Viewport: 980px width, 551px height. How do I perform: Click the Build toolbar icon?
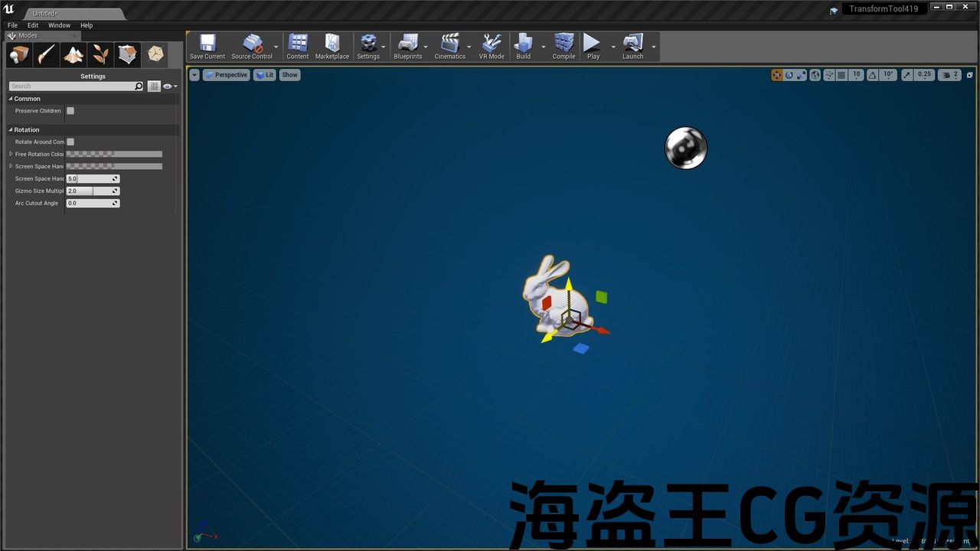point(524,47)
